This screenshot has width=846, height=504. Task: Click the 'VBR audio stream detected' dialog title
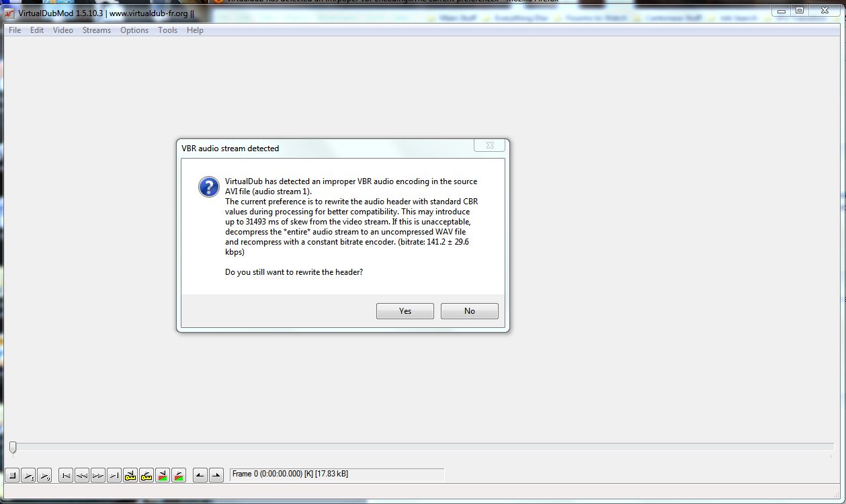[230, 149]
